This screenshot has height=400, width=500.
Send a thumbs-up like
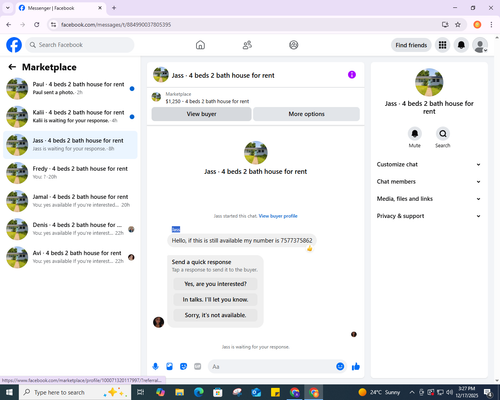coord(356,367)
